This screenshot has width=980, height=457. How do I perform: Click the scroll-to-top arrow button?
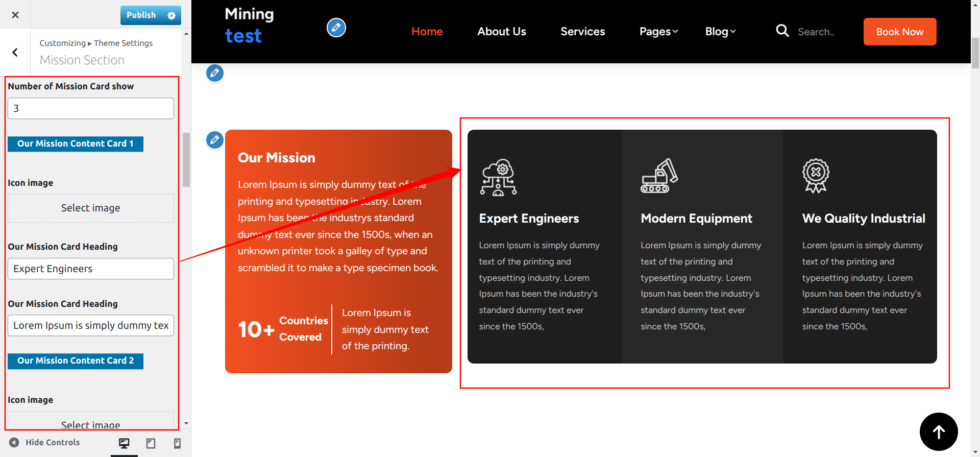(938, 431)
